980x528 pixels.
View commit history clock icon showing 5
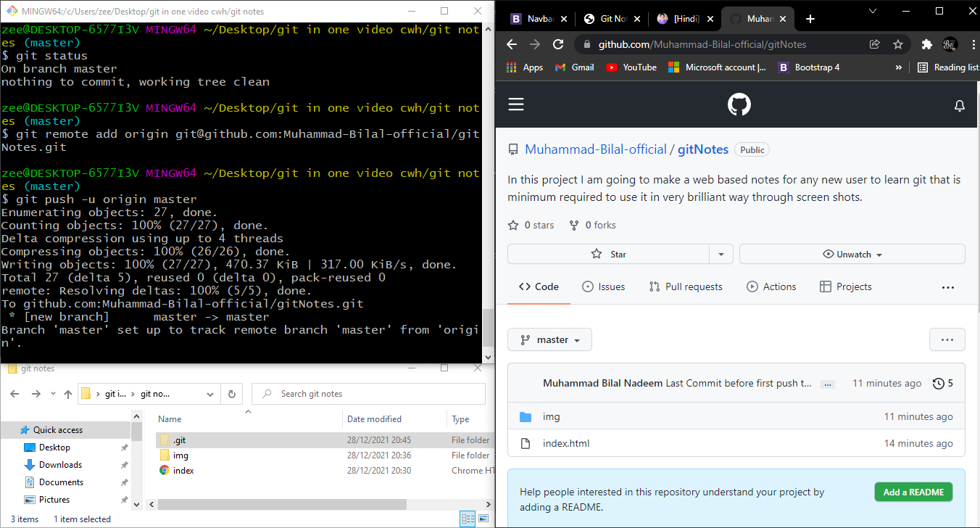[942, 383]
